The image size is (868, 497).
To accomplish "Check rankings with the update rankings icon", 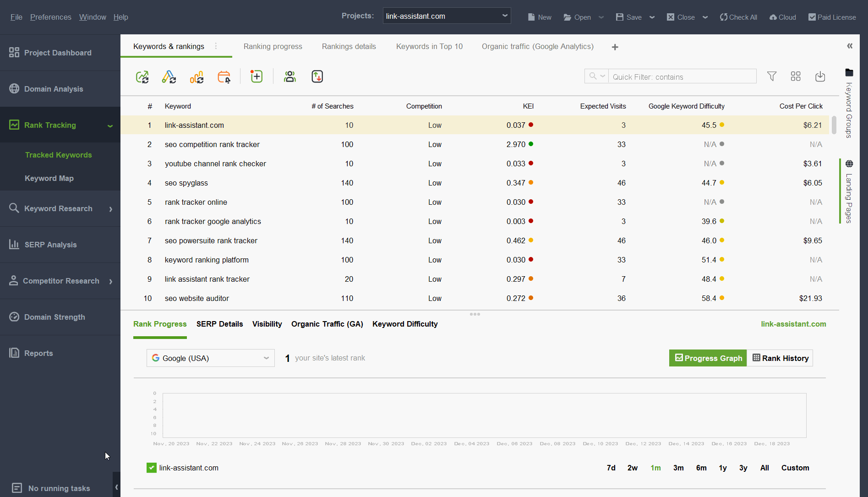I will pyautogui.click(x=142, y=76).
